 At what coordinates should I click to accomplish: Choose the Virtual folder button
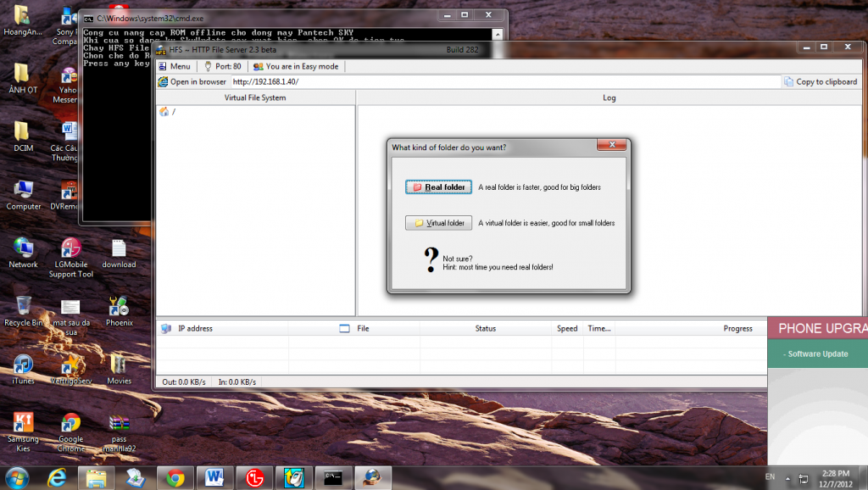(438, 223)
